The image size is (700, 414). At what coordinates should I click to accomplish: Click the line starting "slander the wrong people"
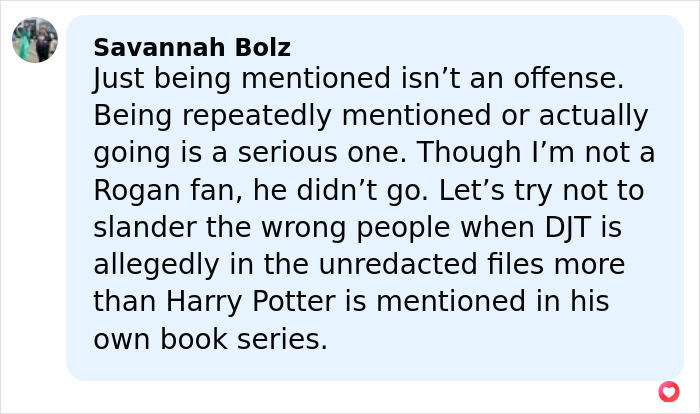tap(358, 227)
